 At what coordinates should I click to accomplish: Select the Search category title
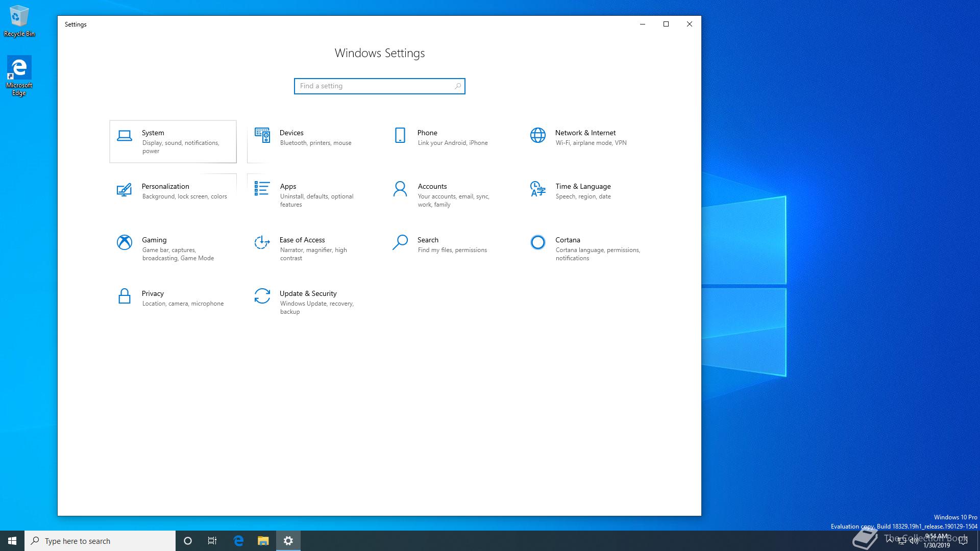pos(428,240)
